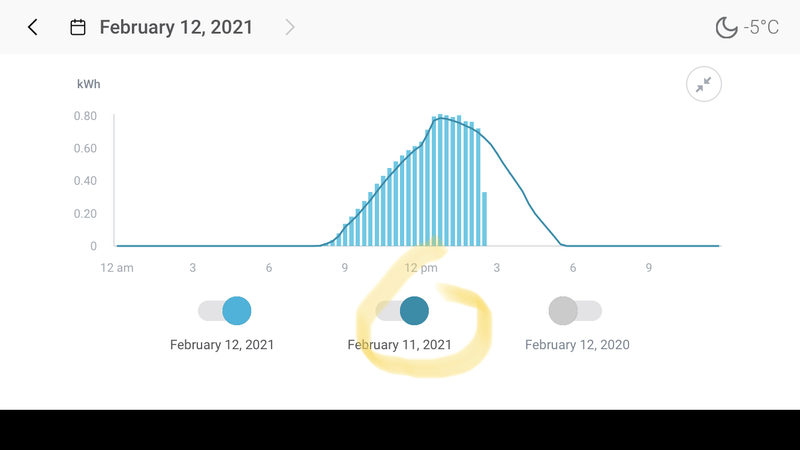This screenshot has width=800, height=450.
Task: Tap the 0.80 value on y-axis
Action: click(x=85, y=116)
